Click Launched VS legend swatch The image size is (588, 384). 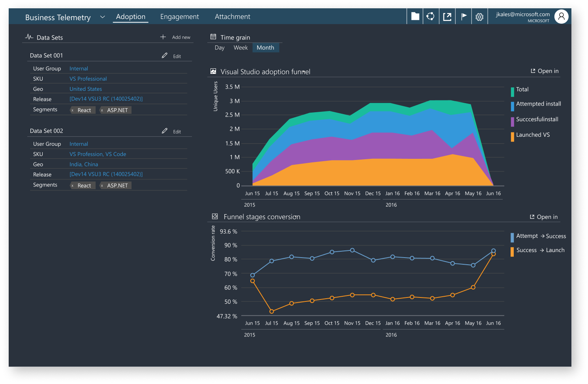click(512, 137)
